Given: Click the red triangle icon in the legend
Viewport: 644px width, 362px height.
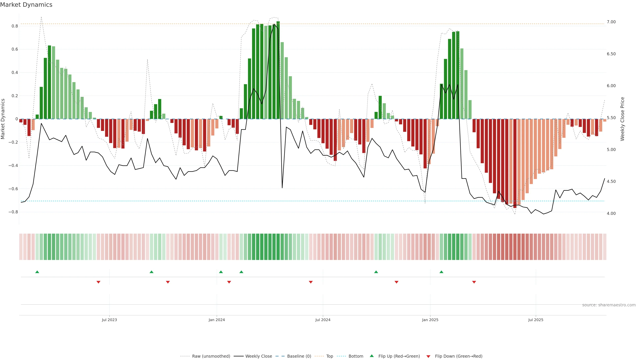Looking at the screenshot, I should pyautogui.click(x=428, y=356).
